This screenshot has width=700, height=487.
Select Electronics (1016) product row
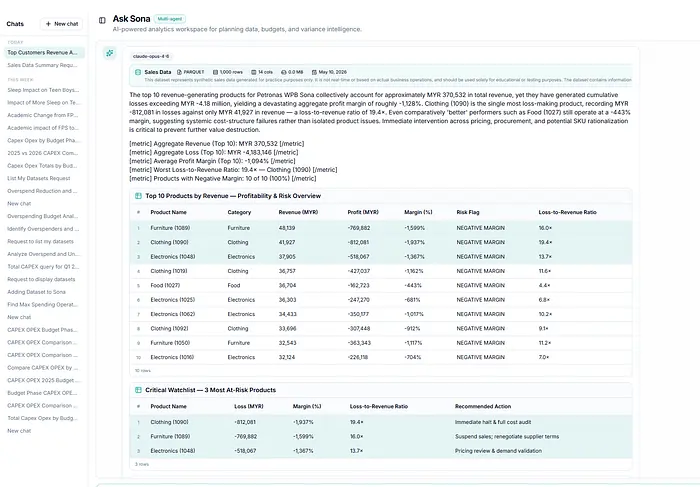click(x=381, y=358)
